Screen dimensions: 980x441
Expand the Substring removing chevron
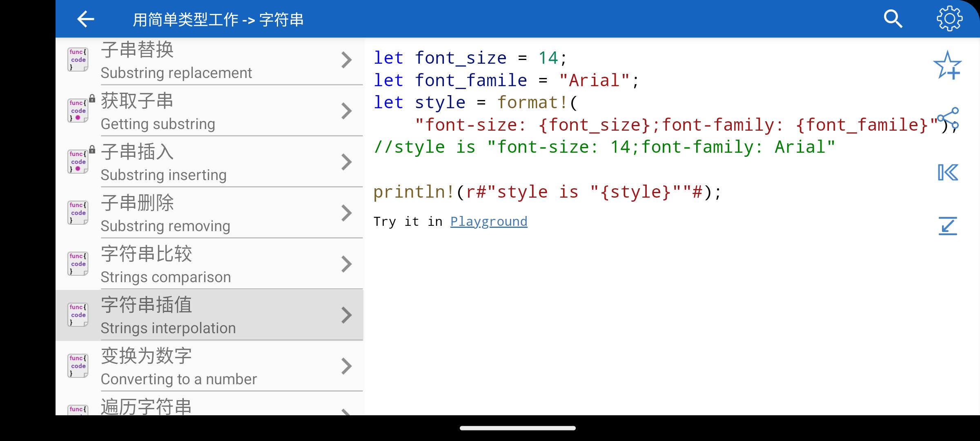(x=346, y=213)
